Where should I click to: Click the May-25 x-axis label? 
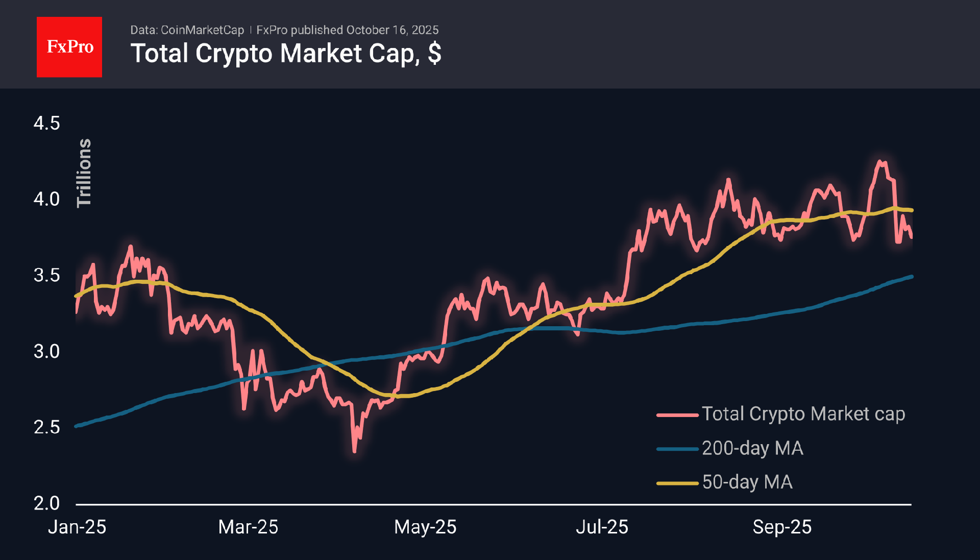click(x=425, y=527)
